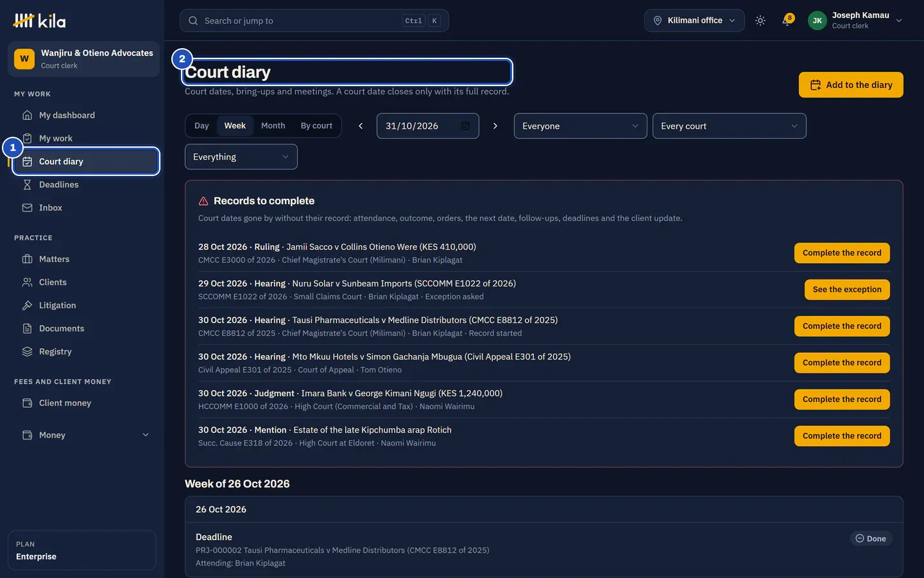Open notifications bell with badge

click(787, 21)
